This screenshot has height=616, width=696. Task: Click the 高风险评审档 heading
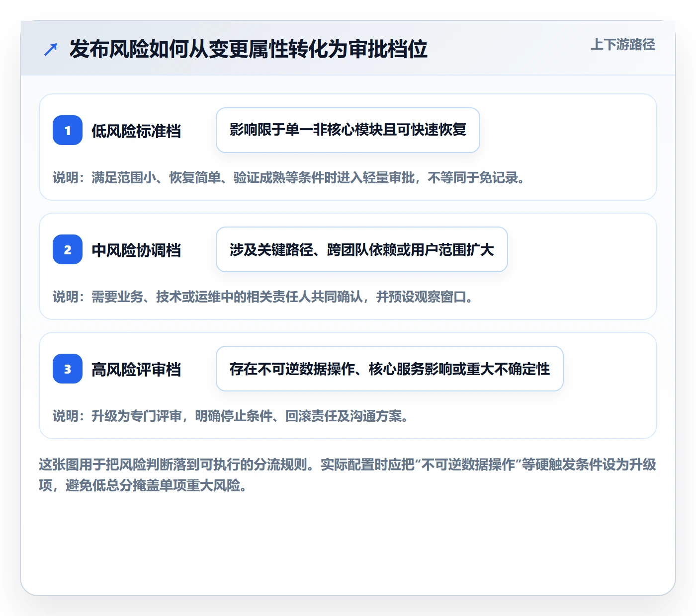click(x=136, y=369)
